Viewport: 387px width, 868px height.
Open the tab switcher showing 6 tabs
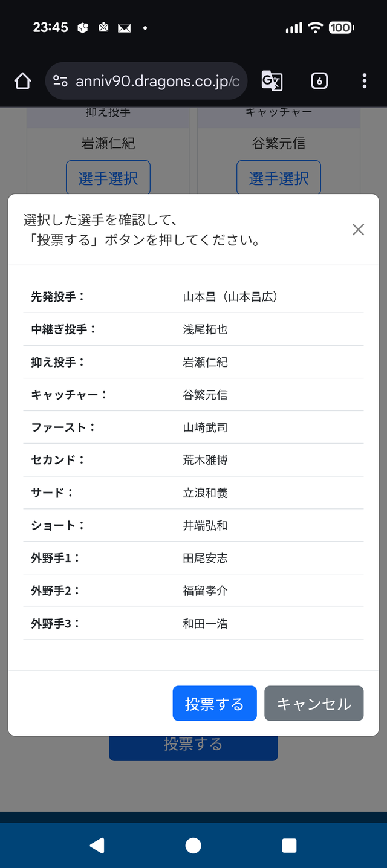point(319,81)
